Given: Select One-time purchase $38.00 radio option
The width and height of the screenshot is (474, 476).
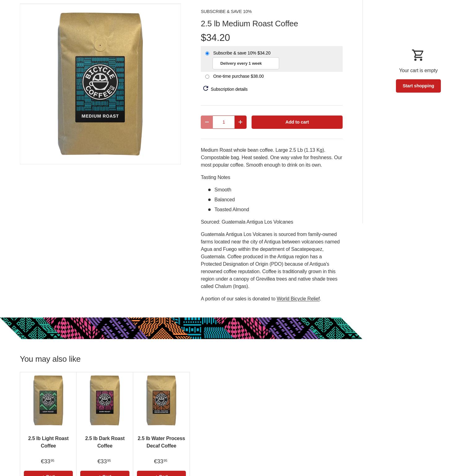Looking at the screenshot, I should pyautogui.click(x=207, y=76).
